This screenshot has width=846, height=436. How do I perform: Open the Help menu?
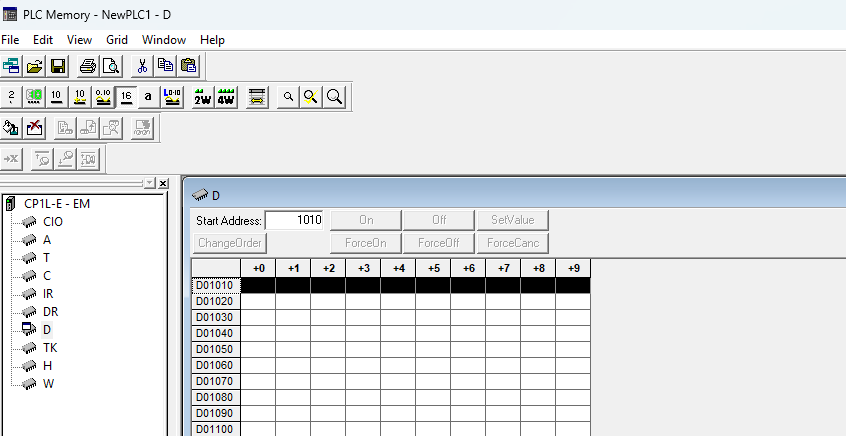tap(212, 40)
